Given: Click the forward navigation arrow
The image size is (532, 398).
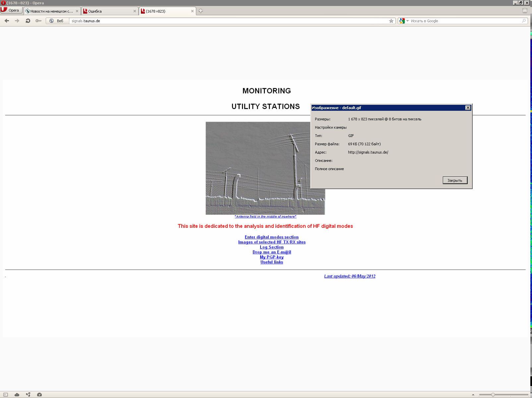Looking at the screenshot, I should click(x=17, y=21).
